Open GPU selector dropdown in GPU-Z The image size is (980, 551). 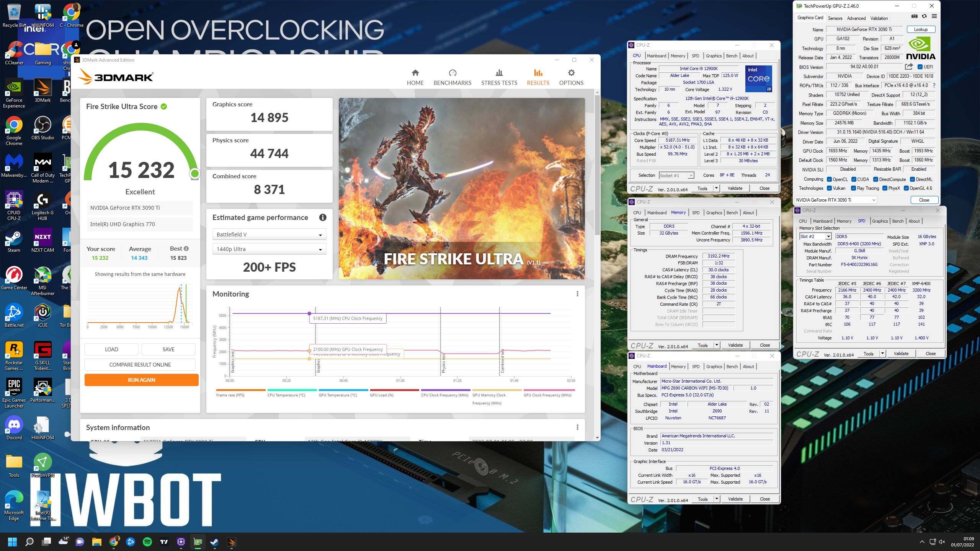tap(836, 200)
